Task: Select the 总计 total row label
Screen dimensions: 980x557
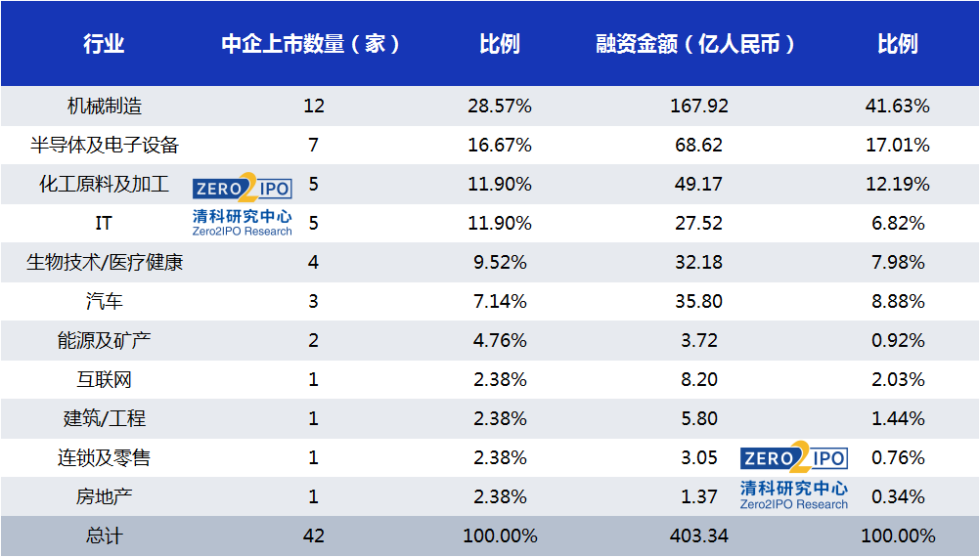Action: (x=105, y=536)
